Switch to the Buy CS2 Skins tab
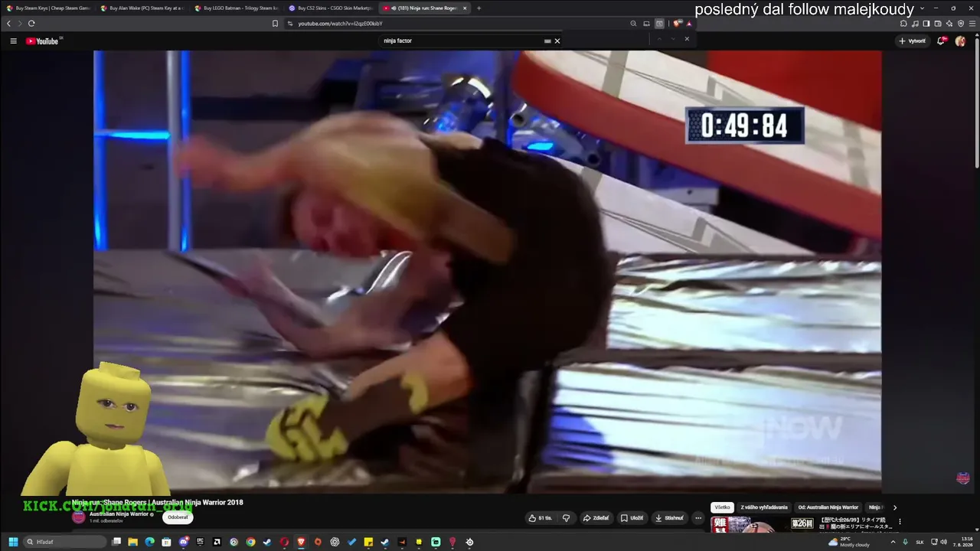The width and height of the screenshot is (980, 551). tap(331, 8)
